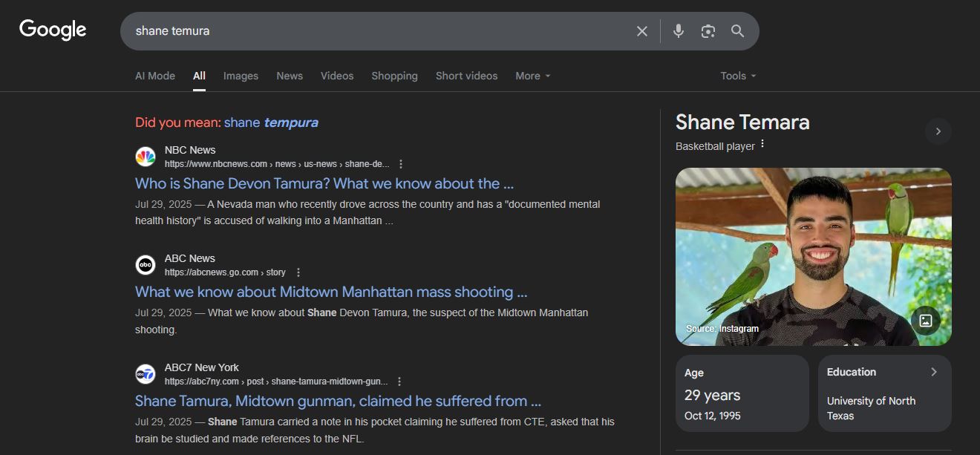Open 'Shane Tamura, Midtown gunman' result
The image size is (980, 455).
[338, 401]
